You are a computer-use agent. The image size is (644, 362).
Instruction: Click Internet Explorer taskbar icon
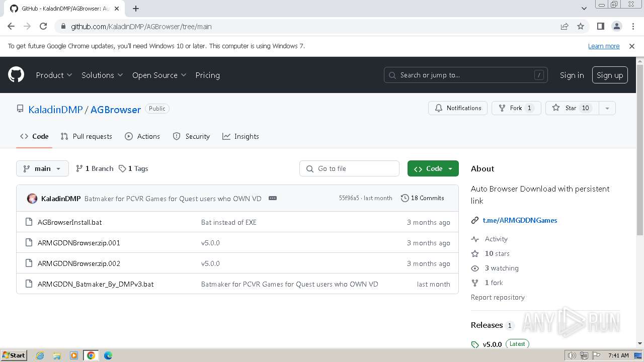pos(40,355)
